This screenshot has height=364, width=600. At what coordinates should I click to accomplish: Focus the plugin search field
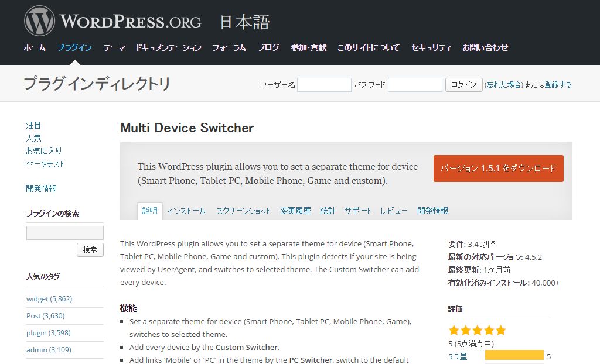coord(65,233)
